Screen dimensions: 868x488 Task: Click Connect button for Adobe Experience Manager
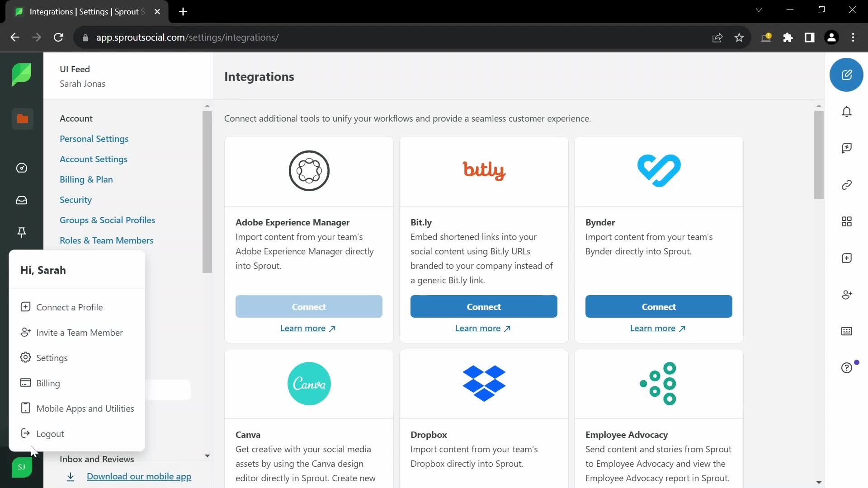[309, 306]
